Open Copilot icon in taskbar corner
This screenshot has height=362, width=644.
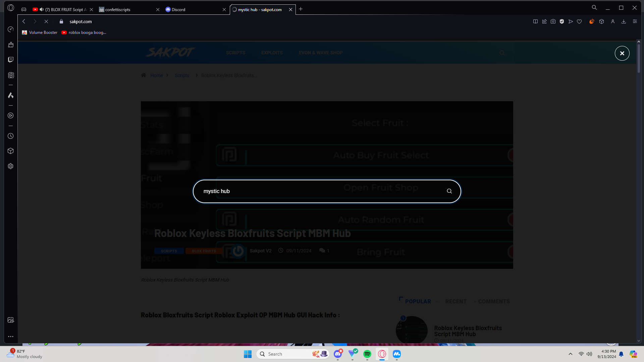pos(633,354)
